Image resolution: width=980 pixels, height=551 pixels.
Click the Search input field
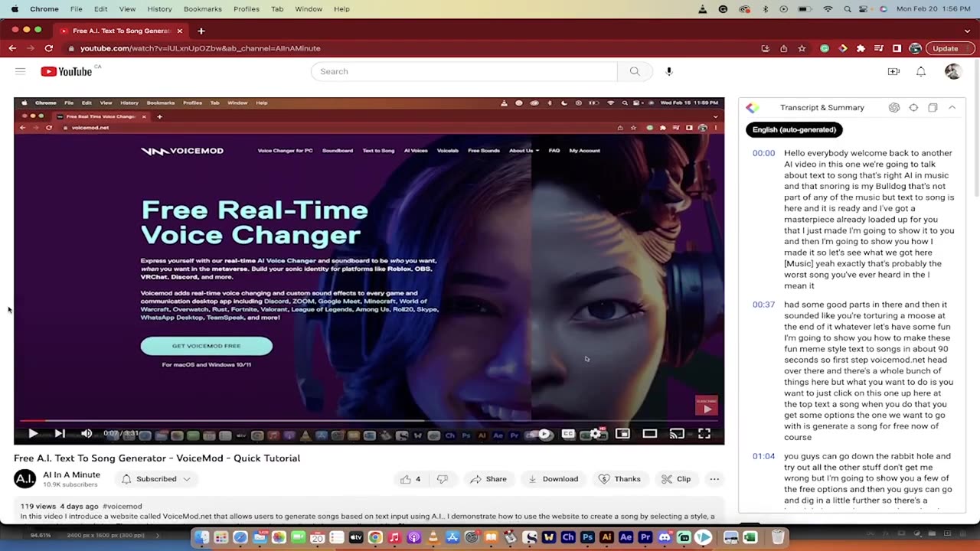click(x=464, y=71)
